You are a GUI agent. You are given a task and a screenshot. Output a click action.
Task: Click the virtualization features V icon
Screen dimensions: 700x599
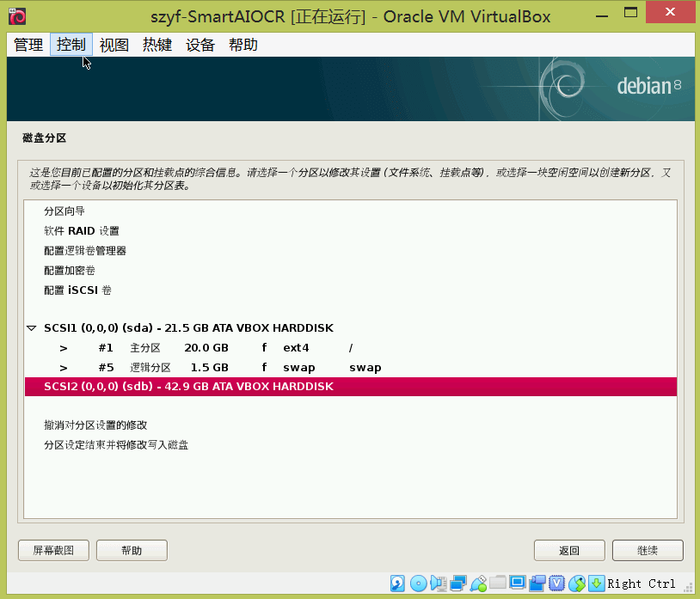point(556,583)
